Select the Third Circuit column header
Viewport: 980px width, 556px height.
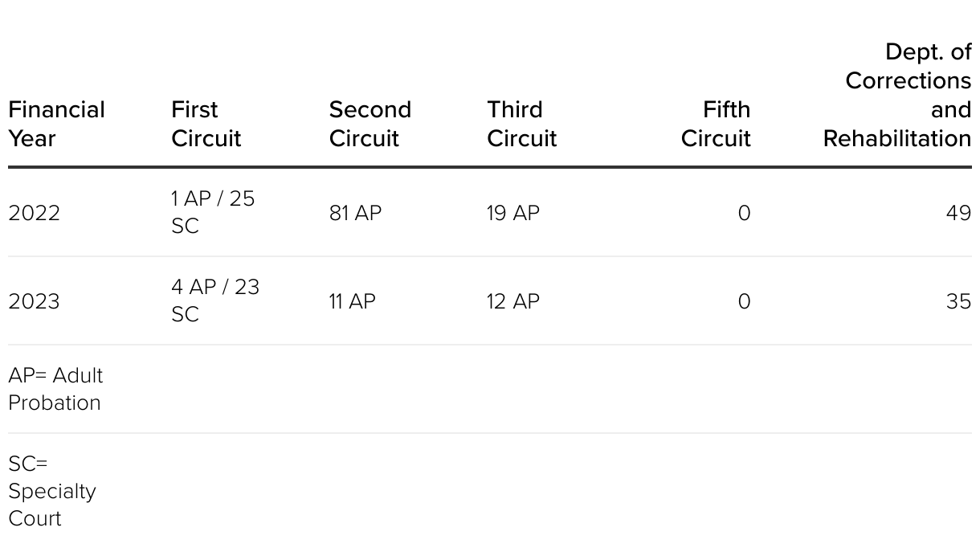[521, 124]
